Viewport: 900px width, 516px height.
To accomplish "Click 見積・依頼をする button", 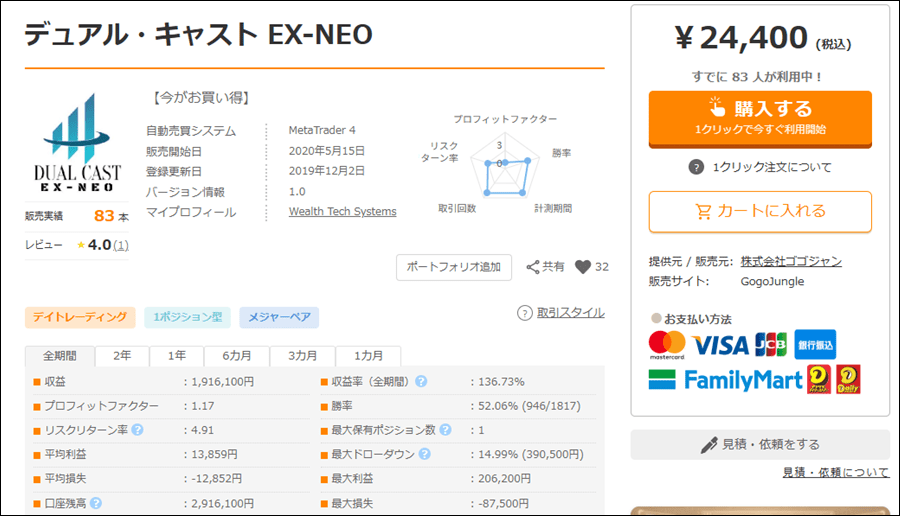I will coord(760,445).
